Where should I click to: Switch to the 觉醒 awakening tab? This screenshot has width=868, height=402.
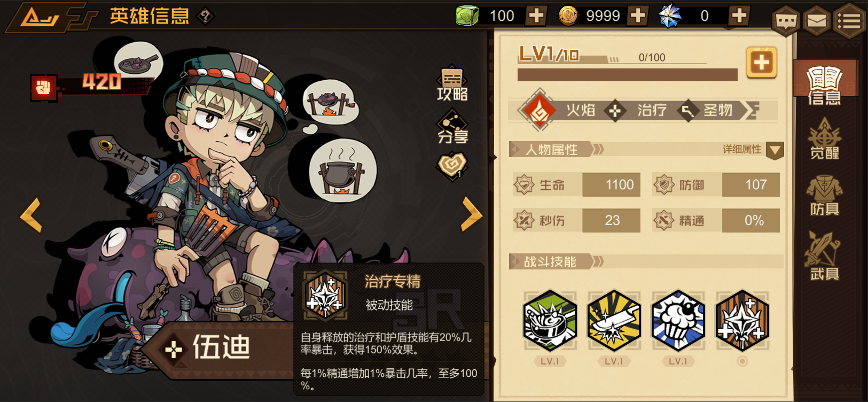coord(824,139)
